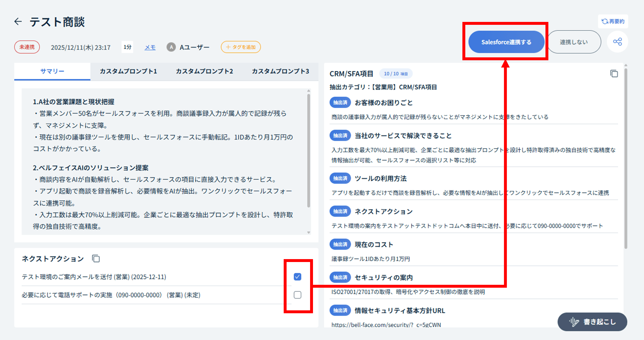Click the back arrow beside テスト商談

(x=18, y=22)
